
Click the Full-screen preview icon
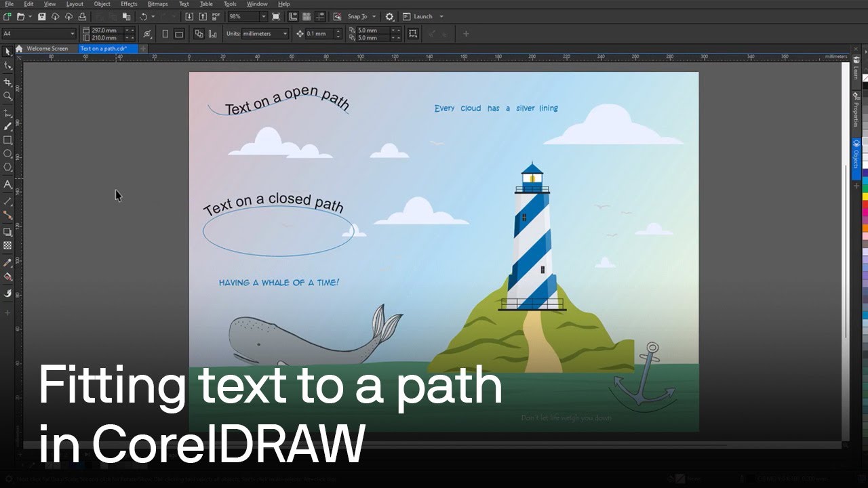pyautogui.click(x=275, y=16)
